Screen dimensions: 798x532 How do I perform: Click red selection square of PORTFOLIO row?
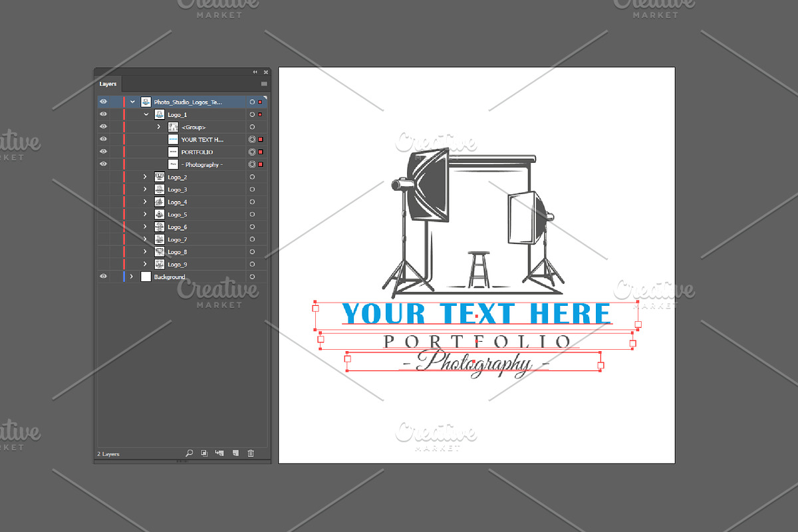pos(261,152)
